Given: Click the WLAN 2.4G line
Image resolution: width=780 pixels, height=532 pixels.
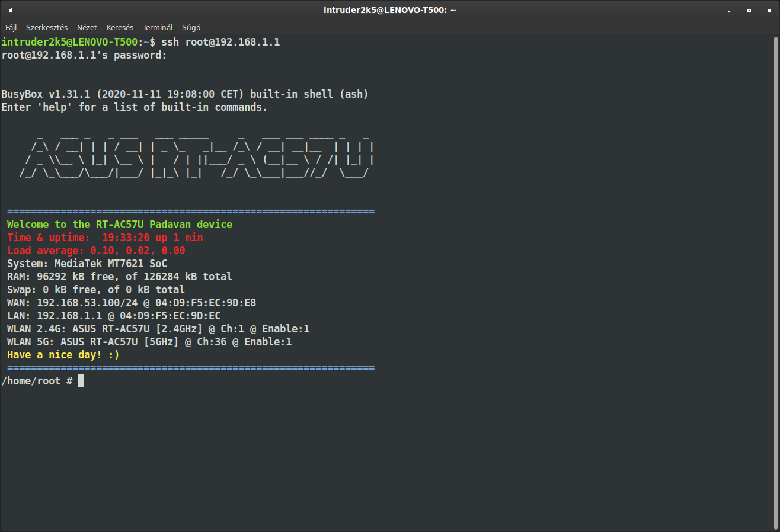Looking at the screenshot, I should pyautogui.click(x=158, y=329).
